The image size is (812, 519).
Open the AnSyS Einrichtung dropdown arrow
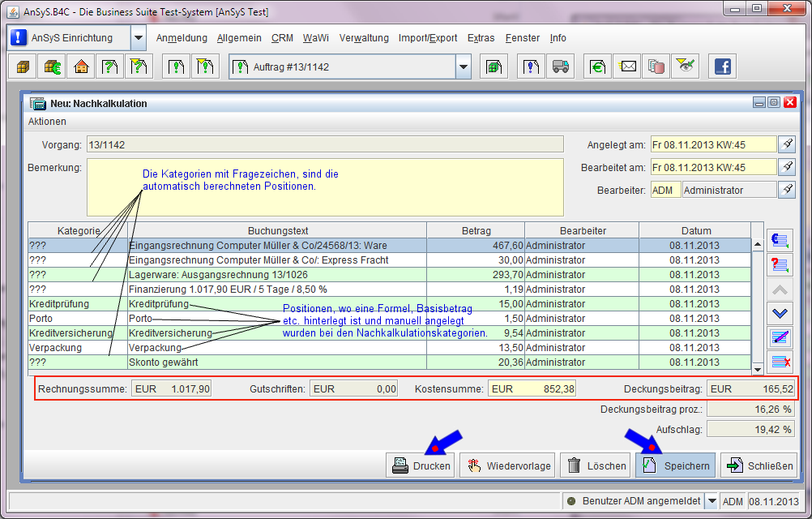(139, 38)
